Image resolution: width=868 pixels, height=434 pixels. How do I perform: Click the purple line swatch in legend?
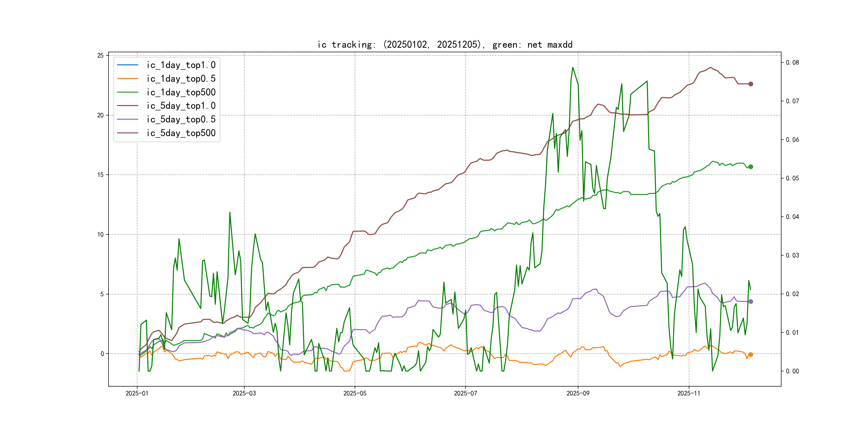(x=127, y=119)
